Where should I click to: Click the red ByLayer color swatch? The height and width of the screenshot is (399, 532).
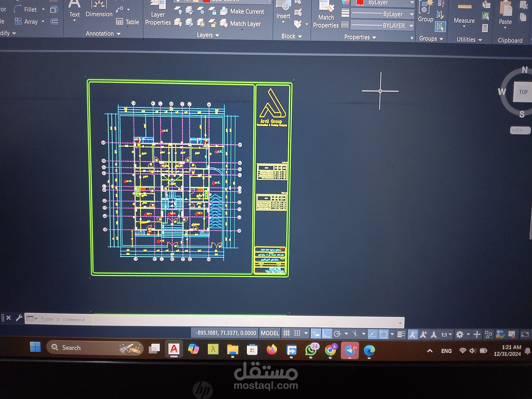(360, 3)
